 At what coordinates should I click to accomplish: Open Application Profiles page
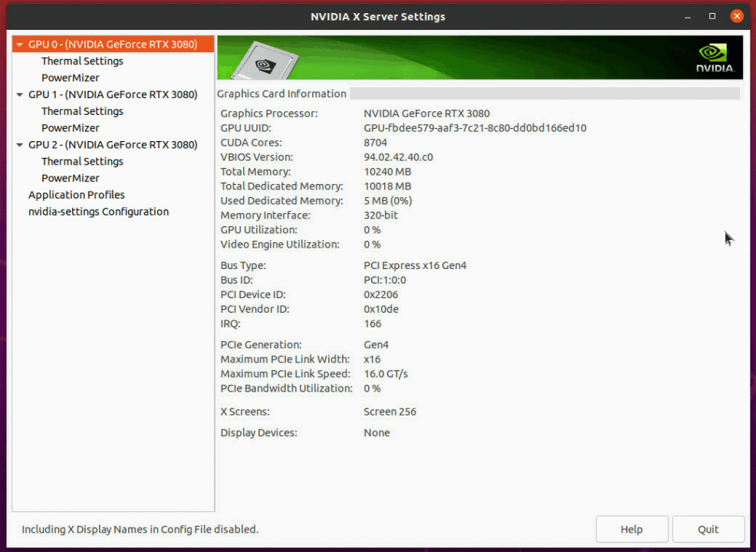77,195
